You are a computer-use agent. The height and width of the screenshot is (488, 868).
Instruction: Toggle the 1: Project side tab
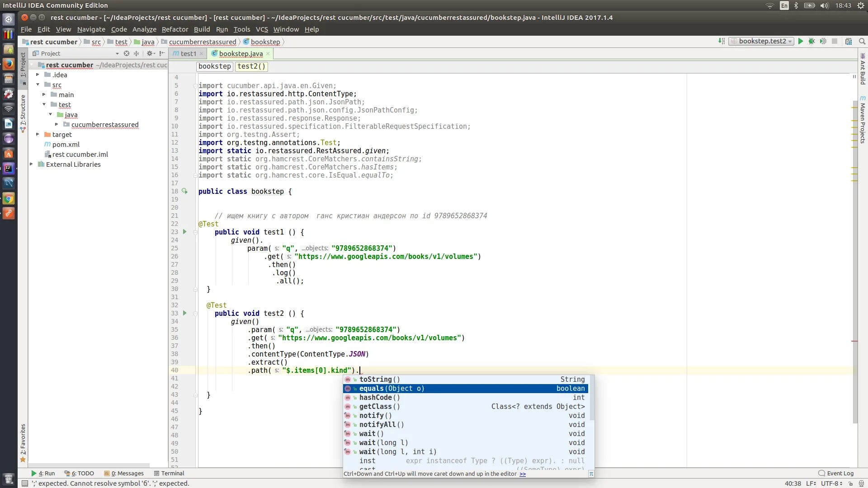coord(23,68)
